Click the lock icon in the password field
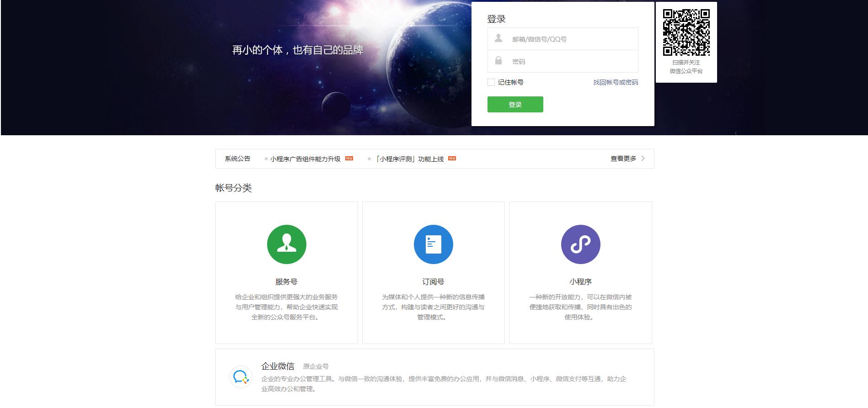This screenshot has height=408, width=868. pyautogui.click(x=498, y=61)
